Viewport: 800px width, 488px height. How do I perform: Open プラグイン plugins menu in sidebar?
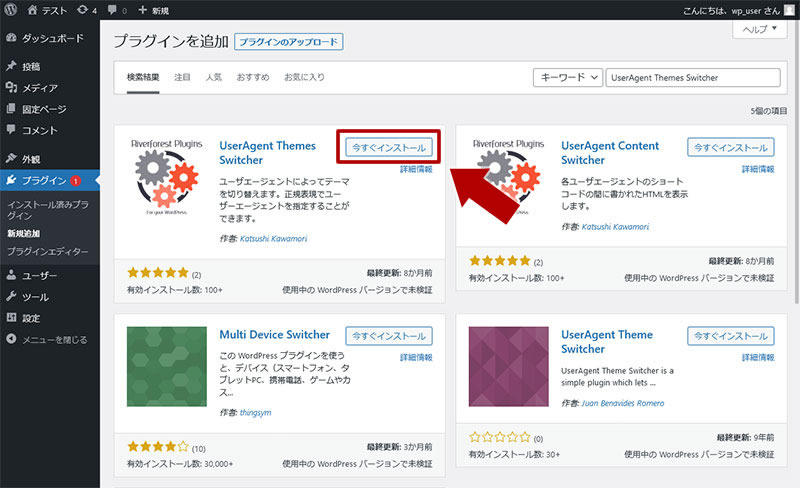point(50,180)
